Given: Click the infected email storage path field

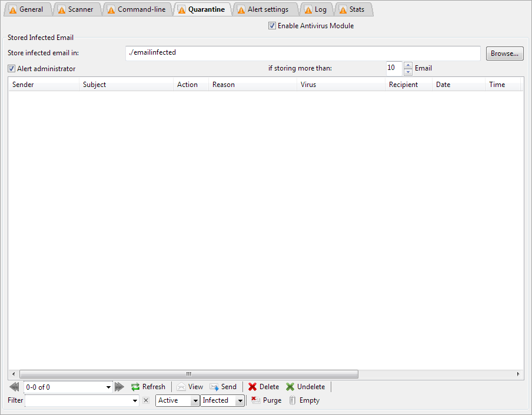Looking at the screenshot, I should [x=303, y=53].
